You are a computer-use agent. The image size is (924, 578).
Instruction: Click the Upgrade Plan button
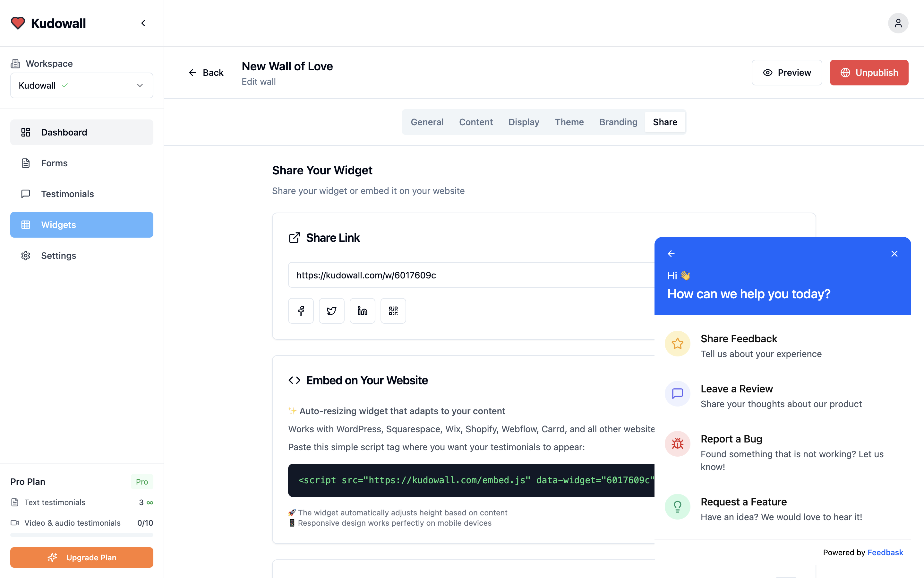(x=82, y=557)
